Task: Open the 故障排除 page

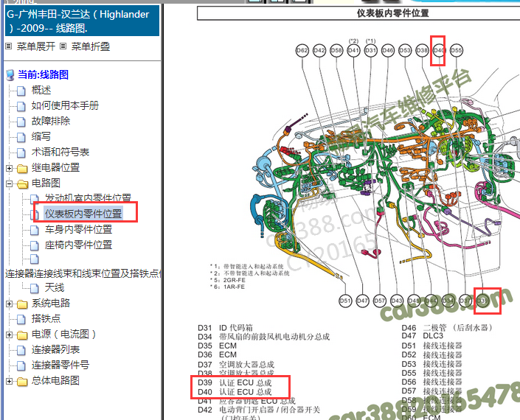Action: click(x=51, y=122)
